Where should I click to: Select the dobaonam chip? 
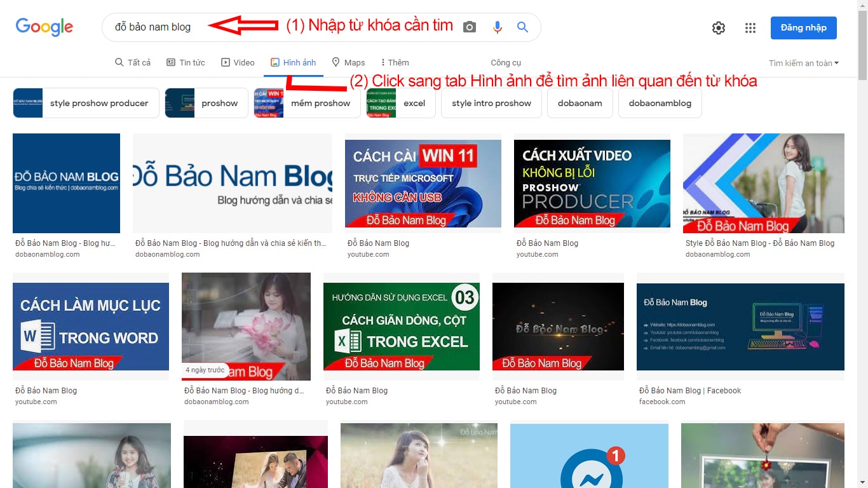pyautogui.click(x=580, y=103)
